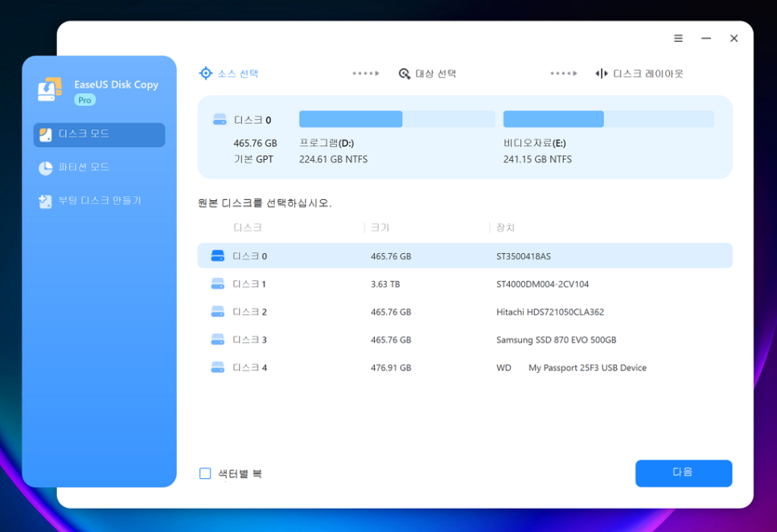Click the 기본 GPT disk type text
Screen dimensions: 777x532
(253, 159)
